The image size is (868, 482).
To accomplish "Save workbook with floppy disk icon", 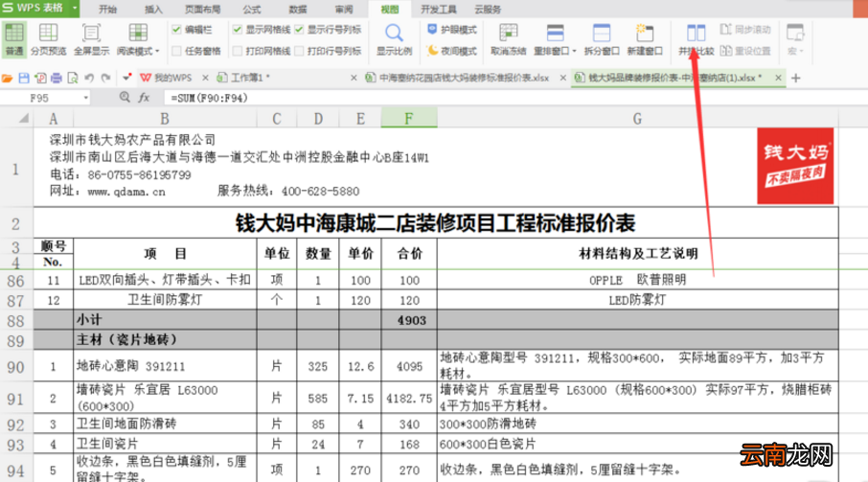I will point(24,78).
